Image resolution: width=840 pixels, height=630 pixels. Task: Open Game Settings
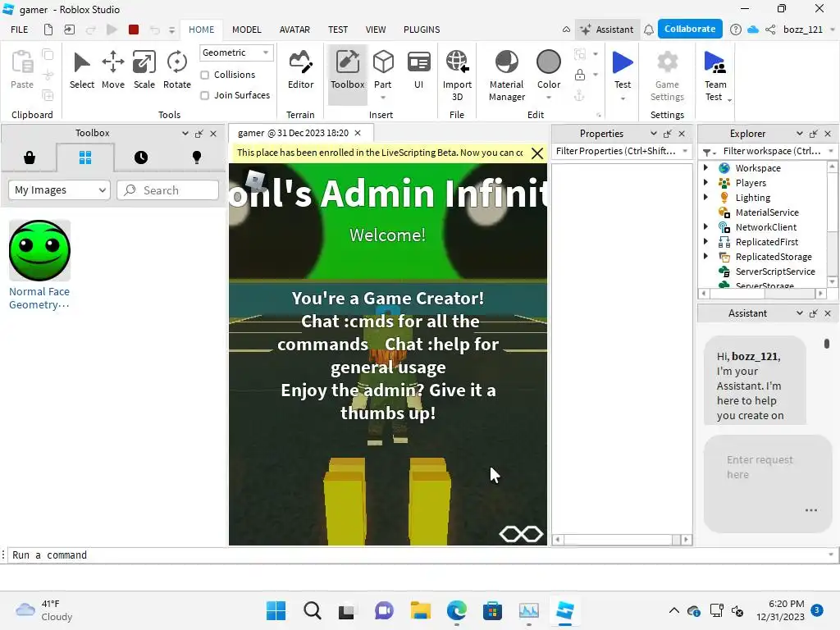click(x=667, y=75)
